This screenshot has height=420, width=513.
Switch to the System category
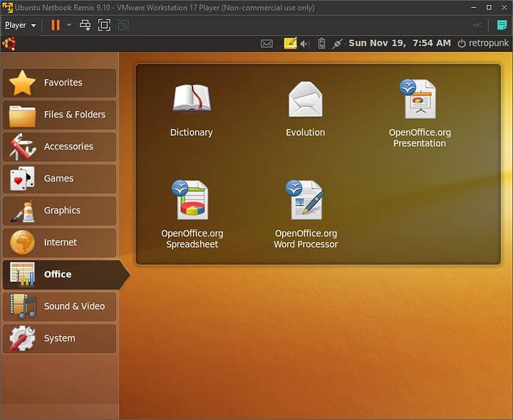coord(60,339)
